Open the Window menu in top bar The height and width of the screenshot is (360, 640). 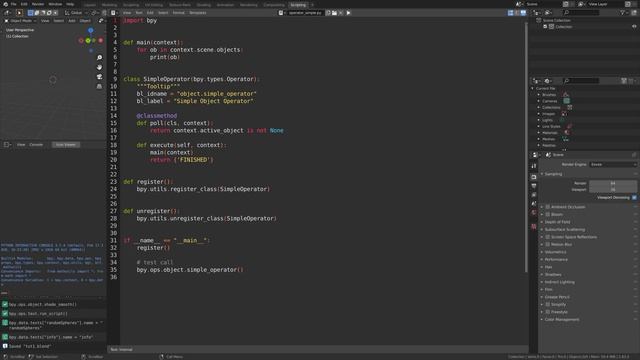[55, 4]
